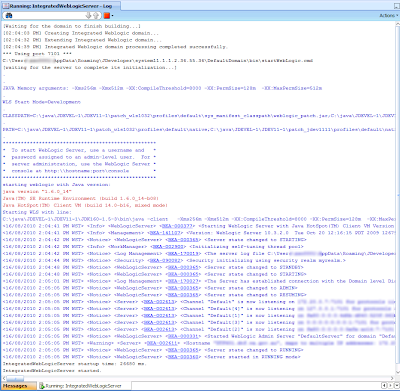Stop the server with the red square button
Viewport: 400px width, 391px height.
pyautogui.click(x=107, y=15)
